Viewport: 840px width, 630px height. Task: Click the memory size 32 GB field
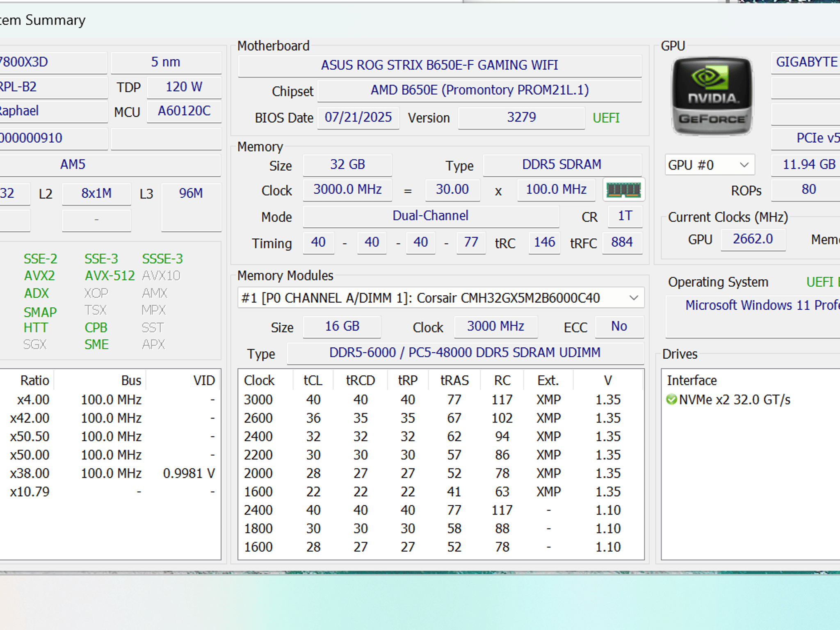347,165
